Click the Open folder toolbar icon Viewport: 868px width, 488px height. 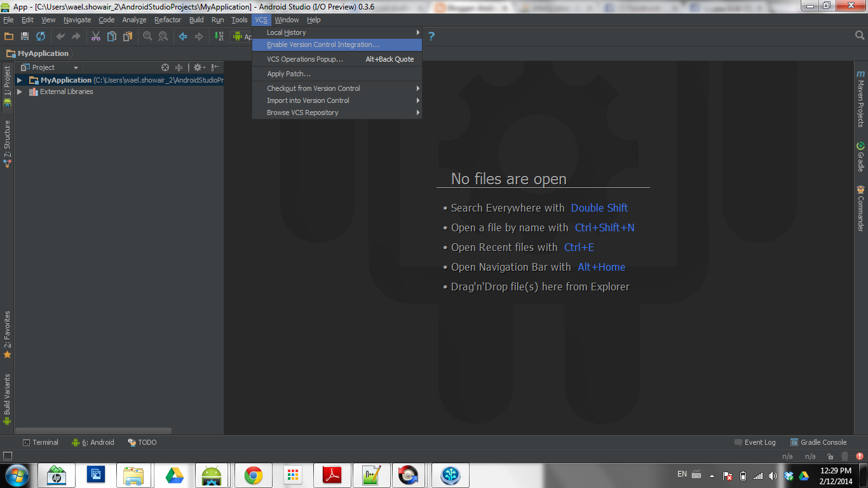(x=9, y=36)
